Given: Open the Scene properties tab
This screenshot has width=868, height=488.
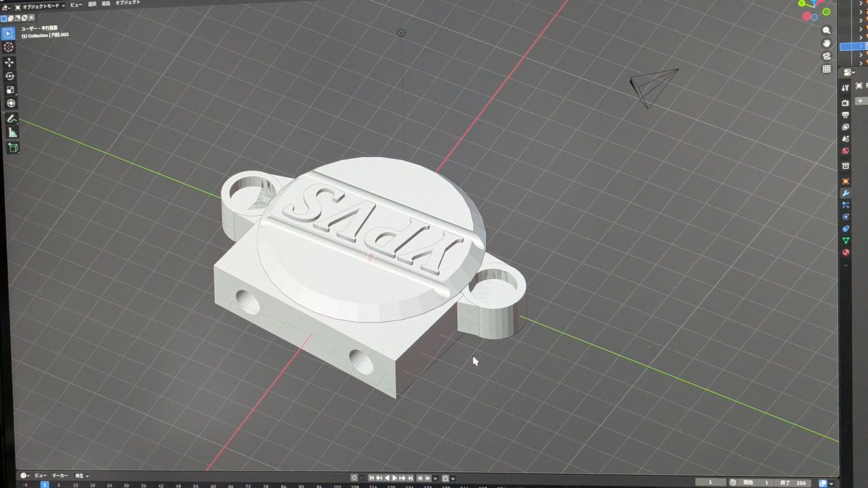Looking at the screenshot, I should coord(845,139).
